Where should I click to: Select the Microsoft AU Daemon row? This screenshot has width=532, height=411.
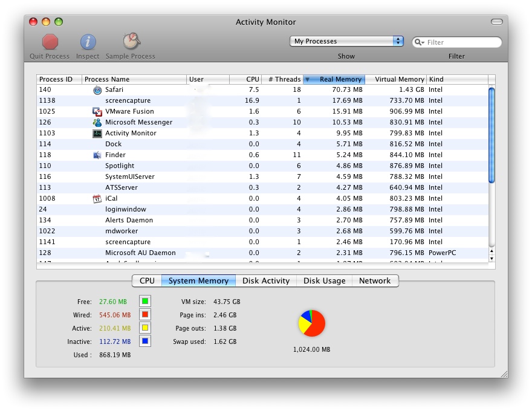(x=262, y=253)
